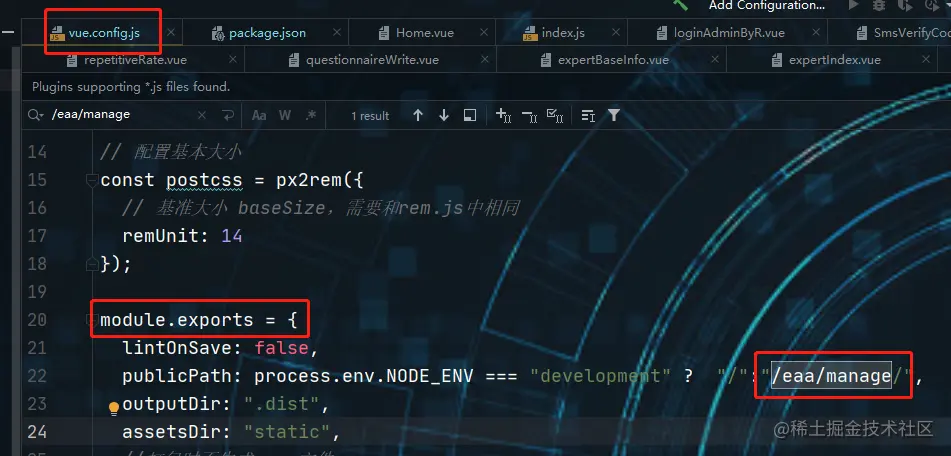This screenshot has height=456, width=951.
Task: Click Run with Coverage icon
Action: (x=906, y=5)
